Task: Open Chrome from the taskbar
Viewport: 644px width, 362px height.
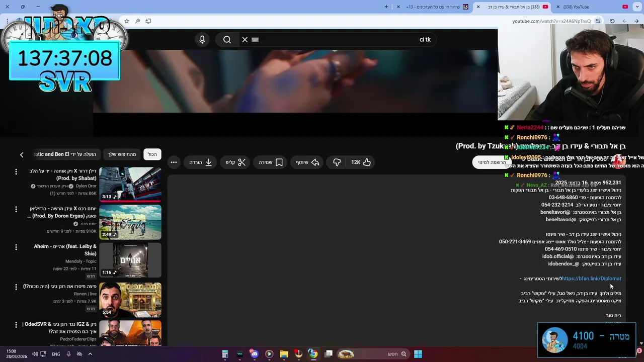Action: (x=313, y=354)
